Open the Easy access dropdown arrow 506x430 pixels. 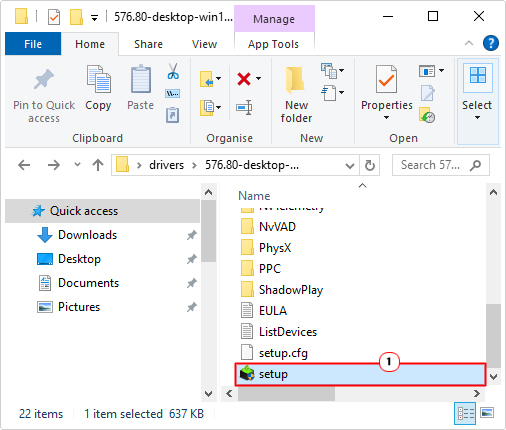[x=341, y=92]
